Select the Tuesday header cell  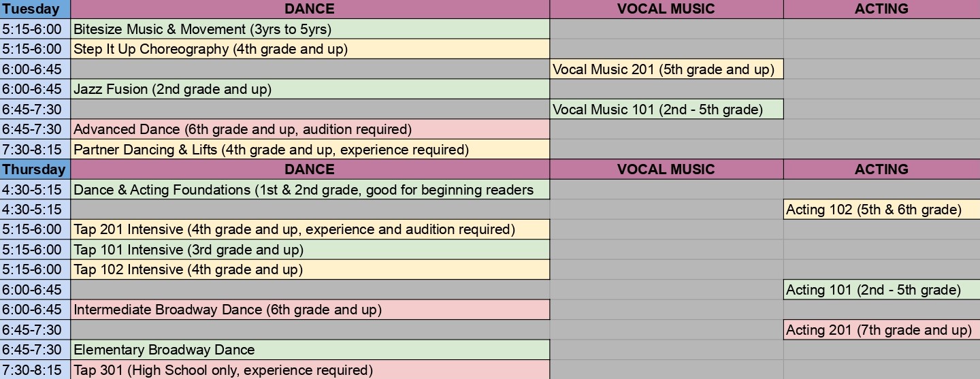coord(35,9)
